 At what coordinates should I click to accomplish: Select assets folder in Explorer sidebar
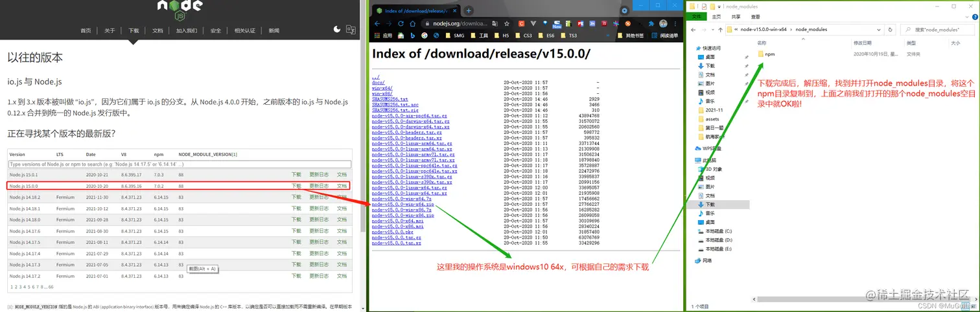708,119
